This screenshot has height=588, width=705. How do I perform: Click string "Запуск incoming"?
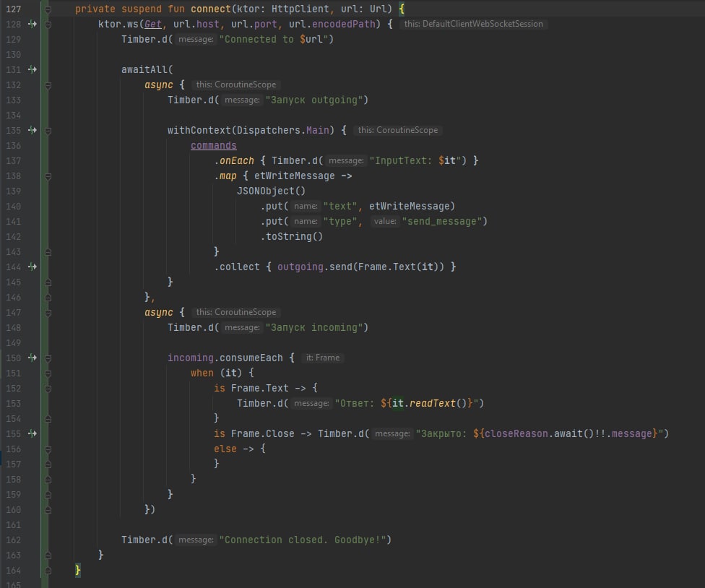point(314,327)
